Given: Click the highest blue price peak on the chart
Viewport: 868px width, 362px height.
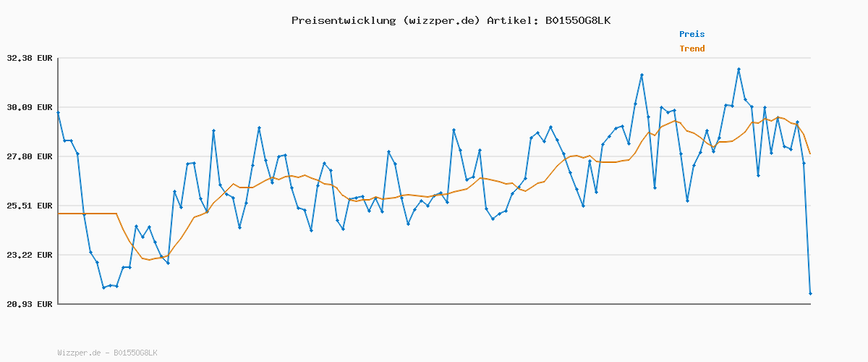Looking at the screenshot, I should 739,70.
